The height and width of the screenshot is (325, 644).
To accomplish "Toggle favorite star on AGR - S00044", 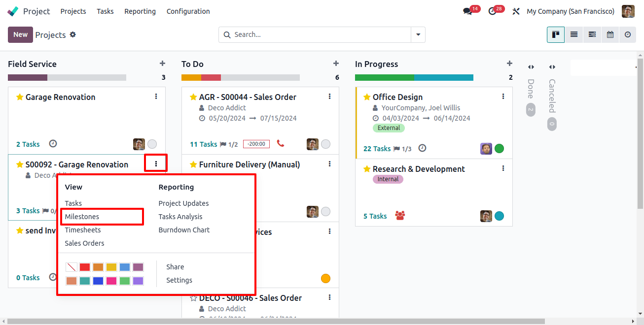I will (193, 97).
